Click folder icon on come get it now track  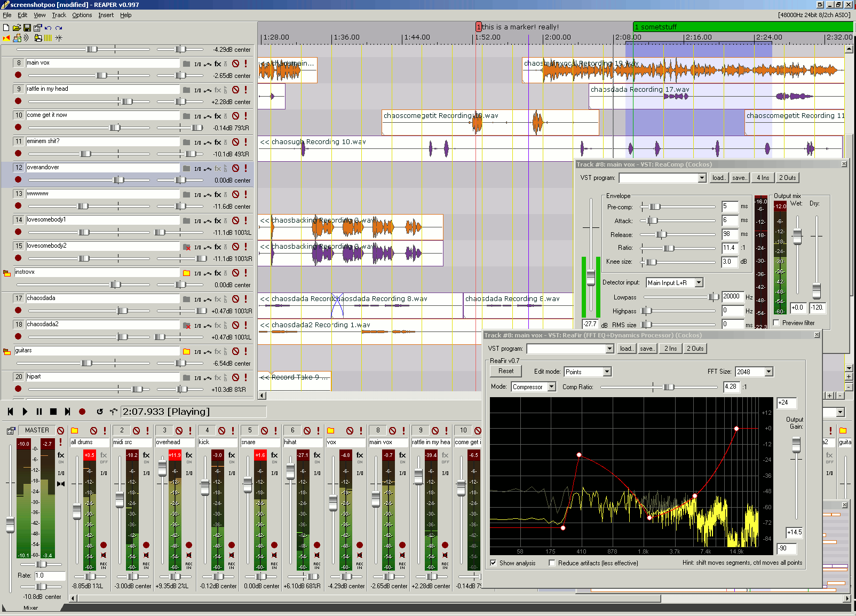tap(186, 116)
